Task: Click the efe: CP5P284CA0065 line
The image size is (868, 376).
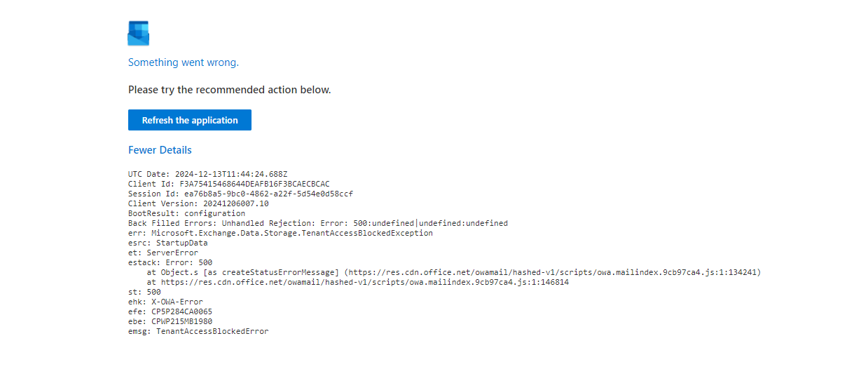Action: click(170, 311)
